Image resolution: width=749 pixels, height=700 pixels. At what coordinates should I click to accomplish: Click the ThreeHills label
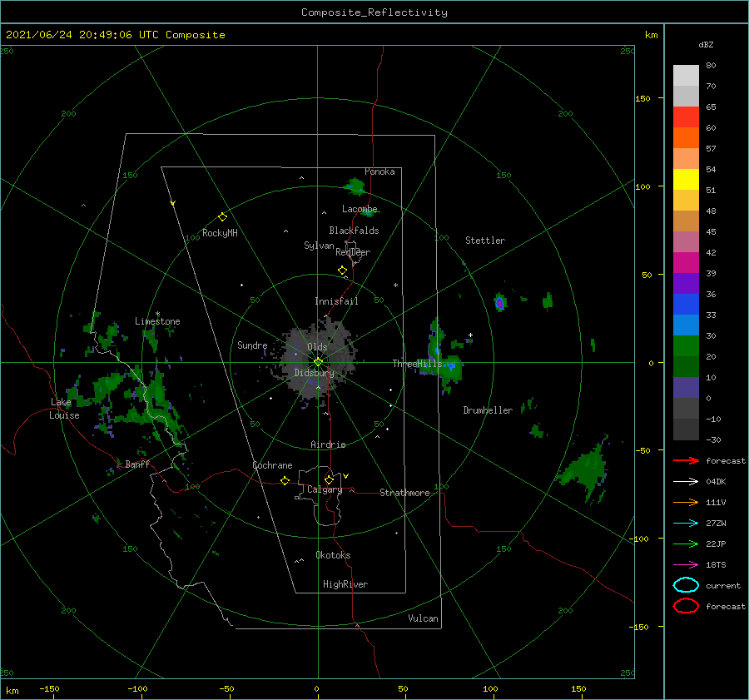pyautogui.click(x=418, y=364)
